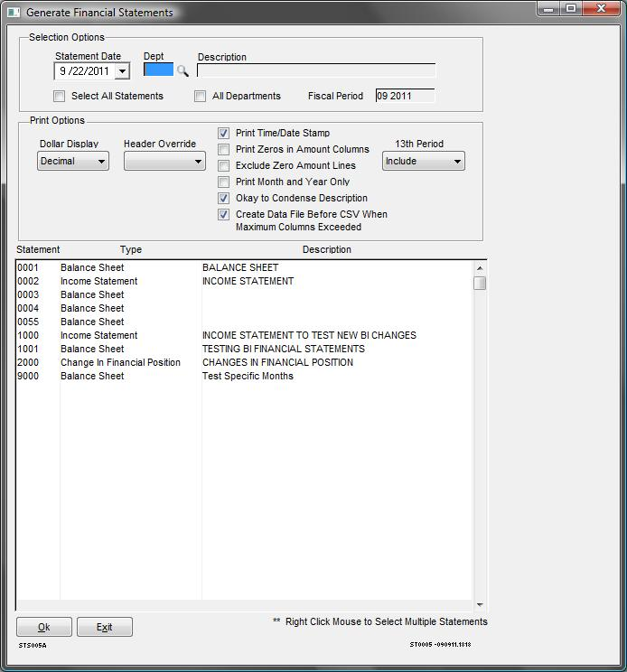The image size is (627, 672).
Task: Select statement 0002 Income Statement row
Action: [x=244, y=281]
